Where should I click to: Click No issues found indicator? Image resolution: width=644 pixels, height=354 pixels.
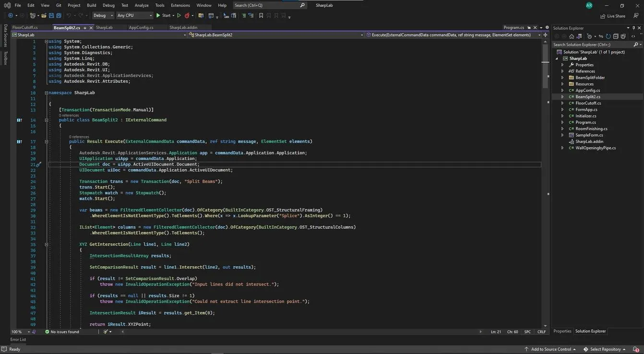coord(62,331)
